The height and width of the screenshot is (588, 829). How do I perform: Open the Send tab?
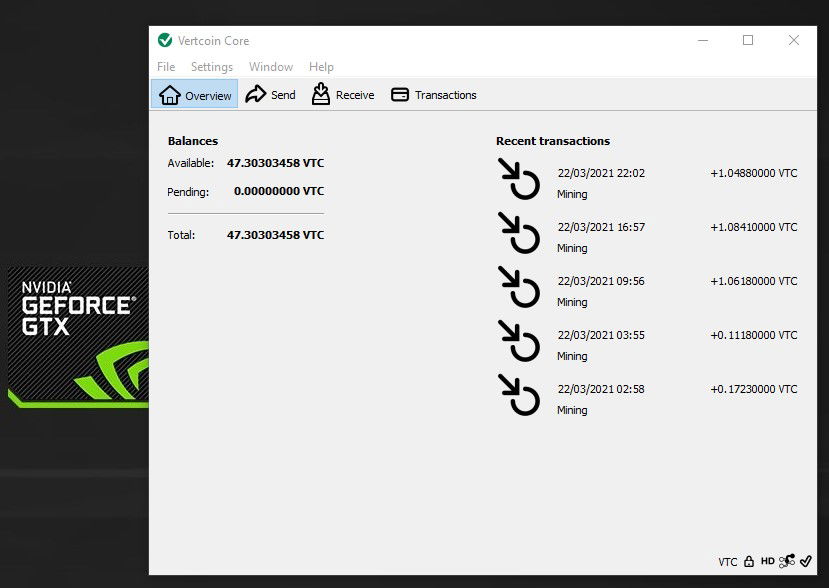coord(271,95)
